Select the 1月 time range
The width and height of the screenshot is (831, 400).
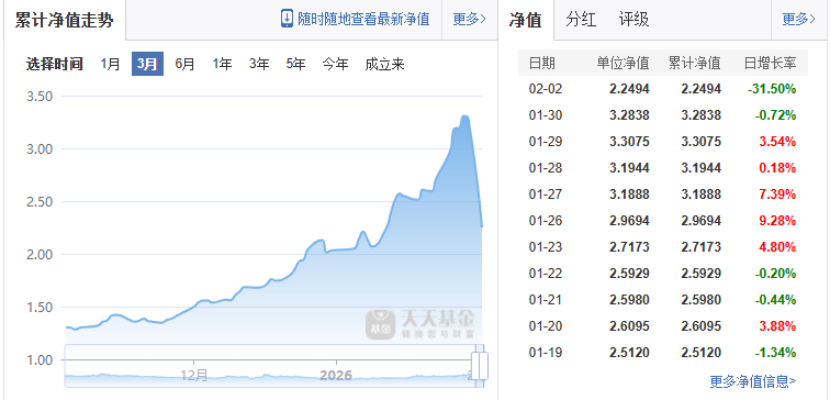pyautogui.click(x=111, y=64)
